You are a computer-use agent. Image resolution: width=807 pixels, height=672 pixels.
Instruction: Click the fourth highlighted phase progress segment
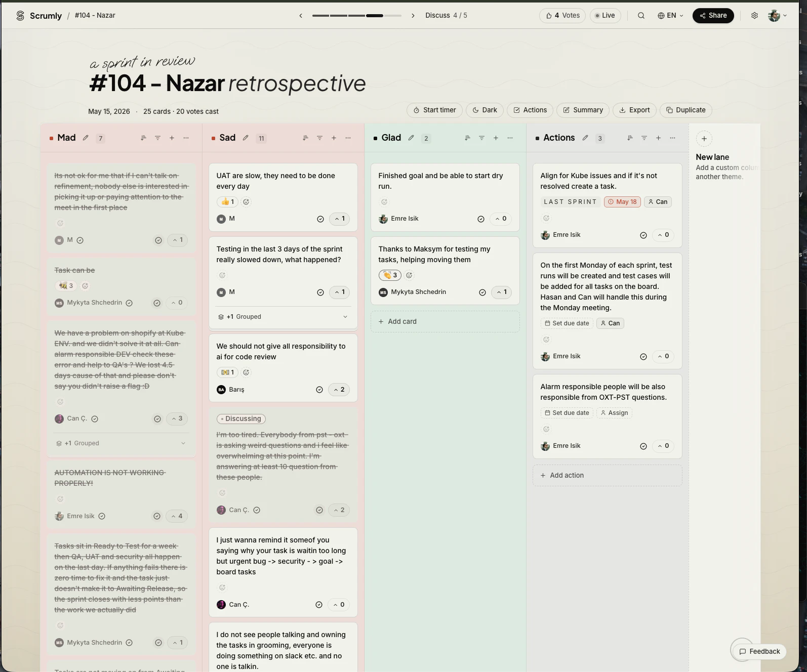[x=375, y=16]
